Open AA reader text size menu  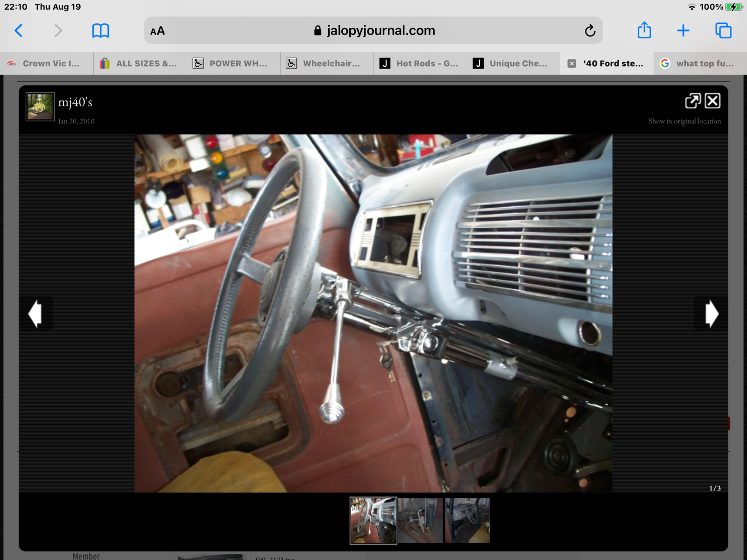(157, 31)
